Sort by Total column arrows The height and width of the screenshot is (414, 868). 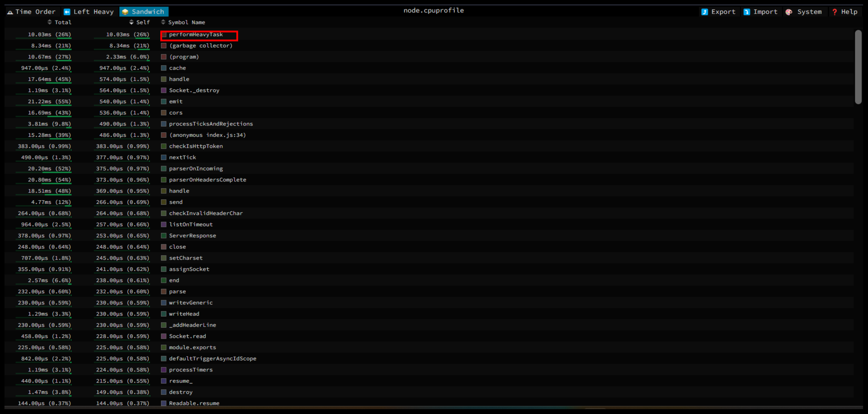pyautogui.click(x=50, y=22)
